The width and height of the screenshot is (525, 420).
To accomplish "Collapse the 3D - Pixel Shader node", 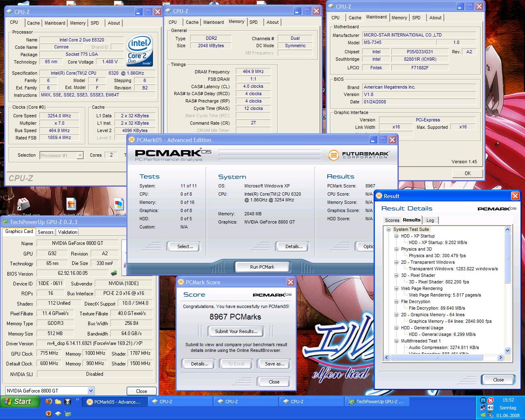I will pyautogui.click(x=397, y=275).
